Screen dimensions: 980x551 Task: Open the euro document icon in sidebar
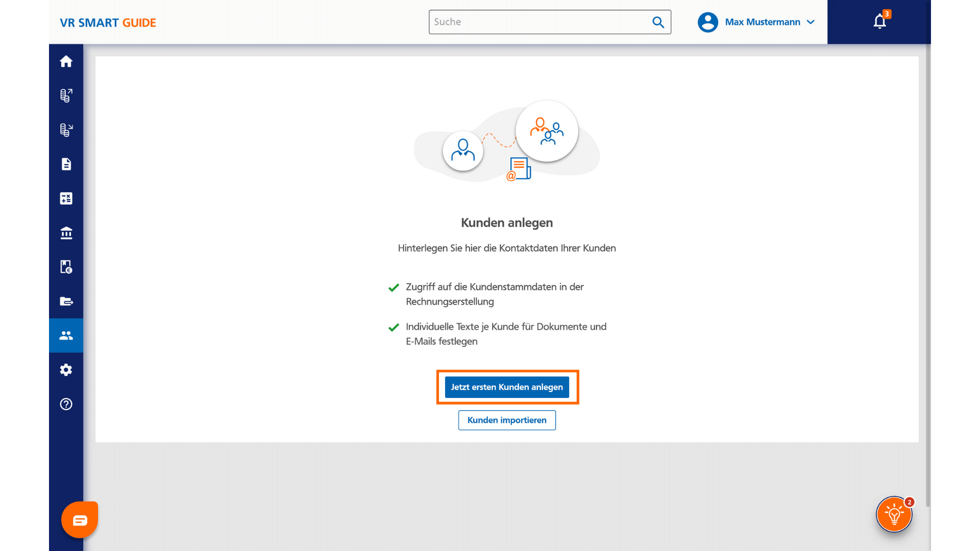(x=66, y=267)
